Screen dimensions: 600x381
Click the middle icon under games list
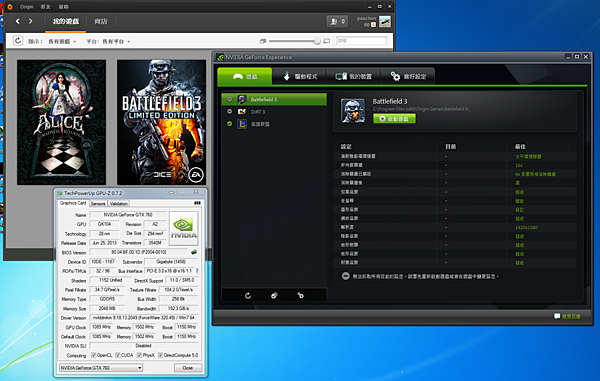(274, 295)
